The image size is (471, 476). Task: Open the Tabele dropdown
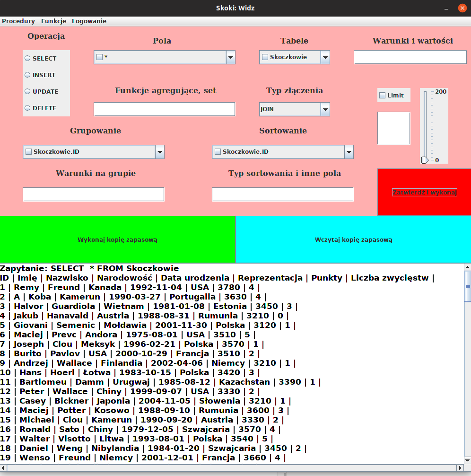[x=325, y=57]
